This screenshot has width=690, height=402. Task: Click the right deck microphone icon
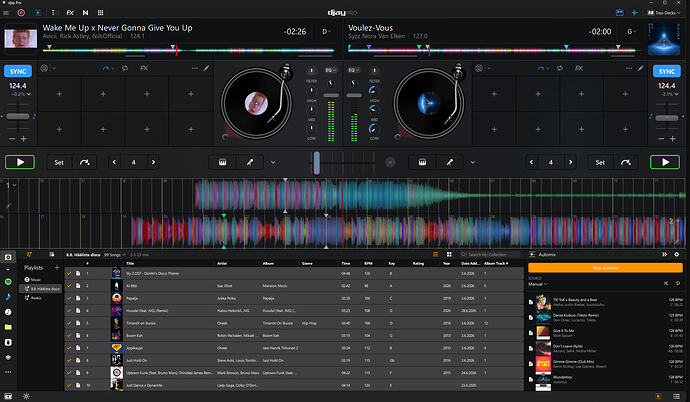tap(450, 162)
